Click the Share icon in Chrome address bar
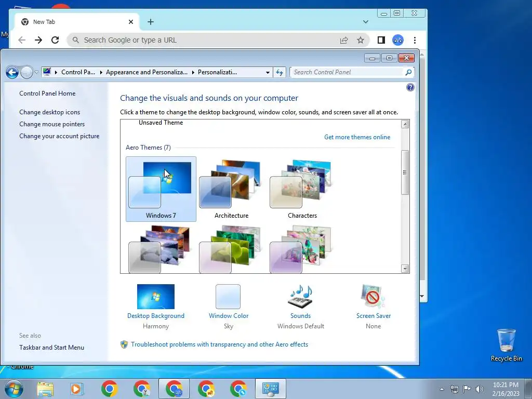This screenshot has width=532, height=399. (x=344, y=41)
